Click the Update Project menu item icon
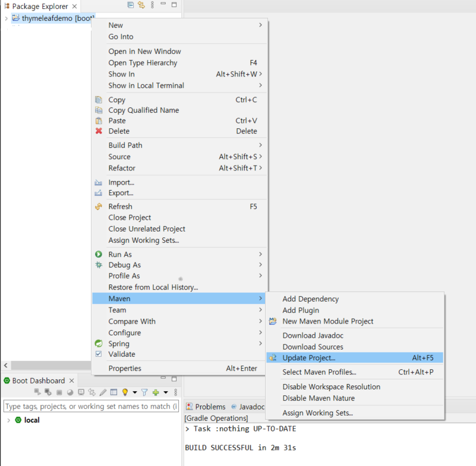The width and height of the screenshot is (476, 466). pyautogui.click(x=273, y=357)
